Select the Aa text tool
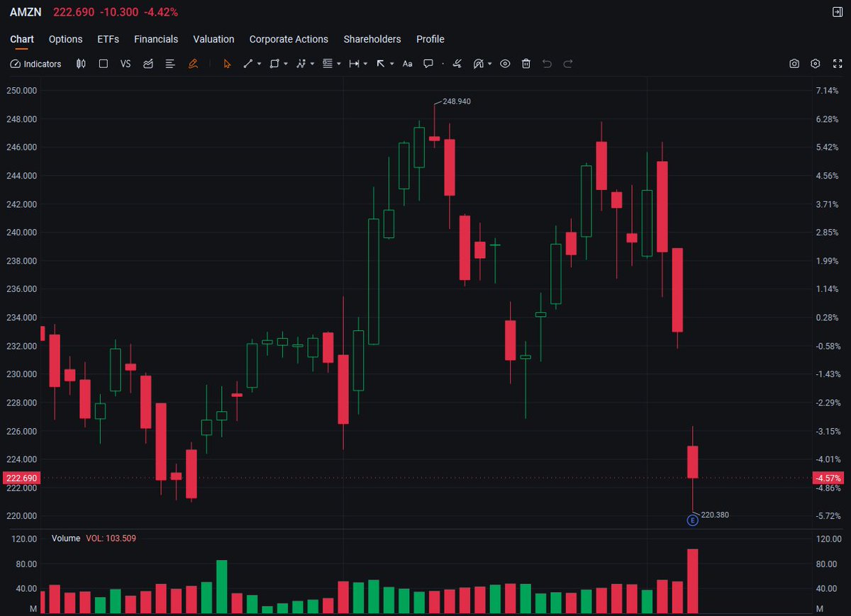Viewport: 851px width, 616px height. pos(407,64)
